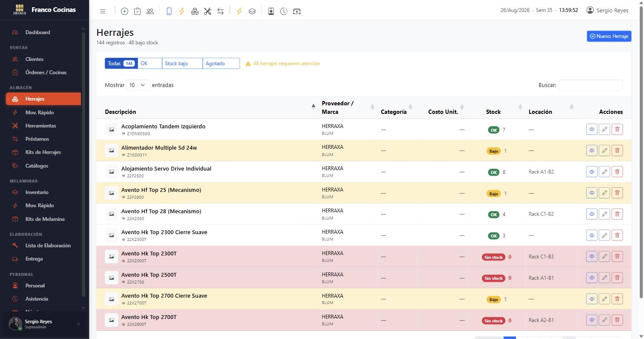
Task: Click the eye icon for Avento Hf Top 25 (Mecanismo)
Action: point(592,193)
